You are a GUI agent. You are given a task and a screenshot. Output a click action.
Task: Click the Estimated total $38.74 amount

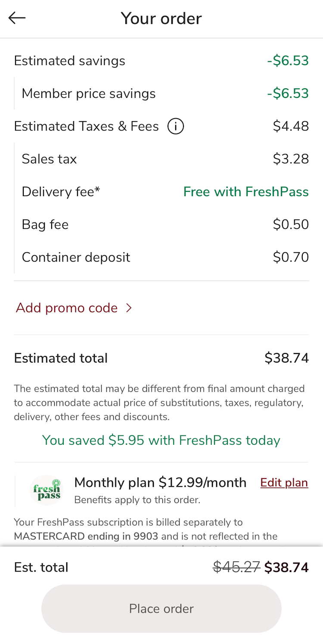point(286,358)
